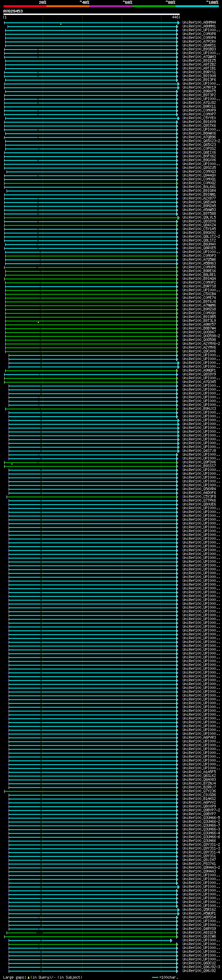Select the UniRef100_Q9SCU5 label
Image resolution: width=222 pixels, height=980 pixels.
199,168
